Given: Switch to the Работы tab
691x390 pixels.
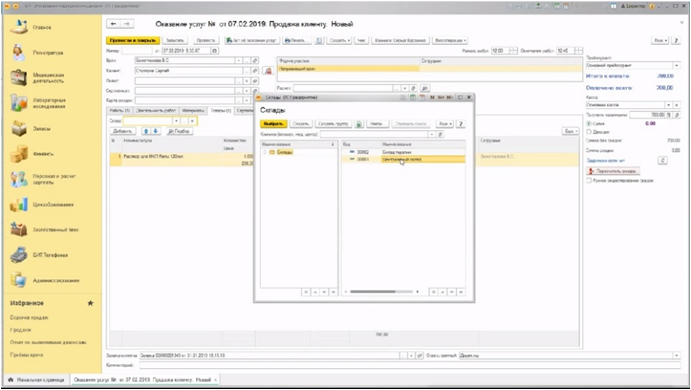Looking at the screenshot, I should [x=119, y=110].
